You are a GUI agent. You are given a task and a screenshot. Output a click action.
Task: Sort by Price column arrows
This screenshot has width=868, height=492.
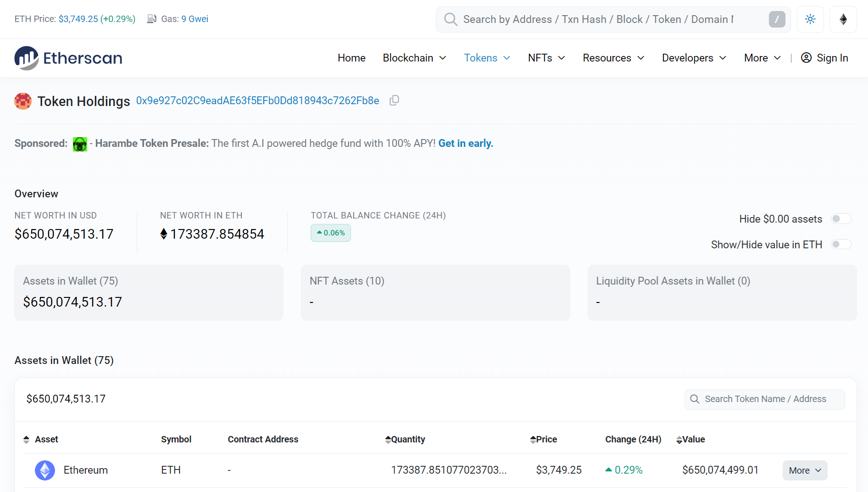tap(533, 440)
